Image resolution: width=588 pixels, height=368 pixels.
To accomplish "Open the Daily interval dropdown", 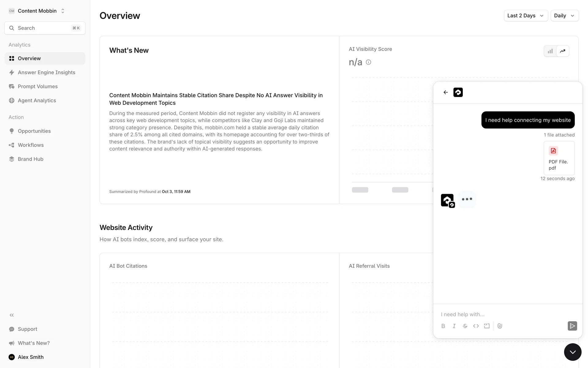I will click(x=564, y=16).
